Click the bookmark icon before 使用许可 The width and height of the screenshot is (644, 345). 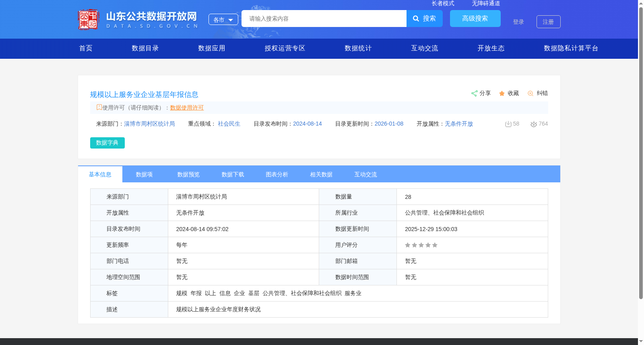click(99, 107)
